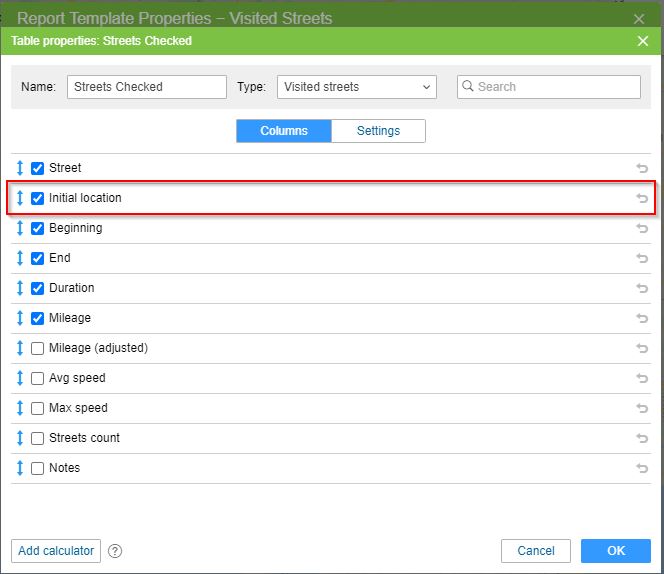The height and width of the screenshot is (574, 664).
Task: Select the Columns tab
Action: [284, 131]
